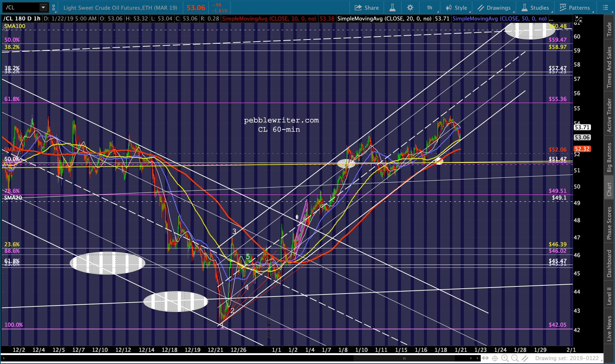Click the zoom out magnifier icon
This screenshot has height=364, width=615.
515,358
